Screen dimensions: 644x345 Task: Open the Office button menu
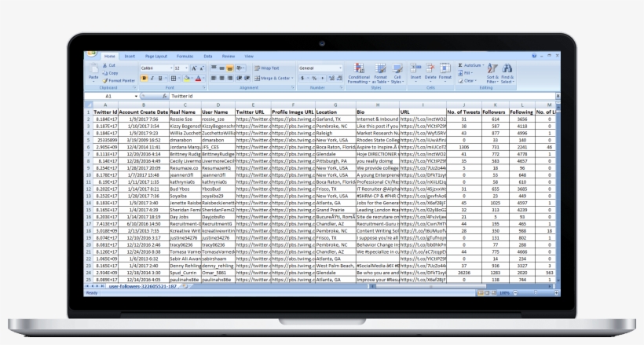click(x=92, y=53)
